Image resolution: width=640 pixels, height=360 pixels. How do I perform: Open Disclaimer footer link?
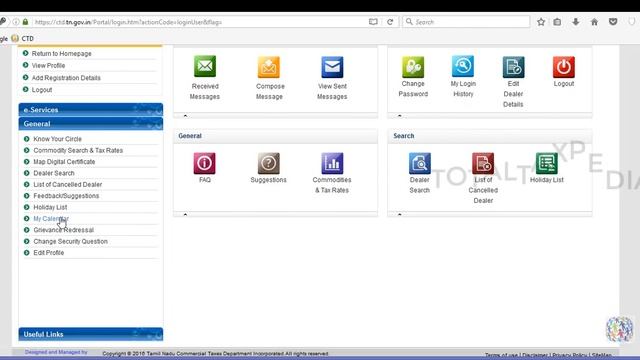[x=535, y=355]
